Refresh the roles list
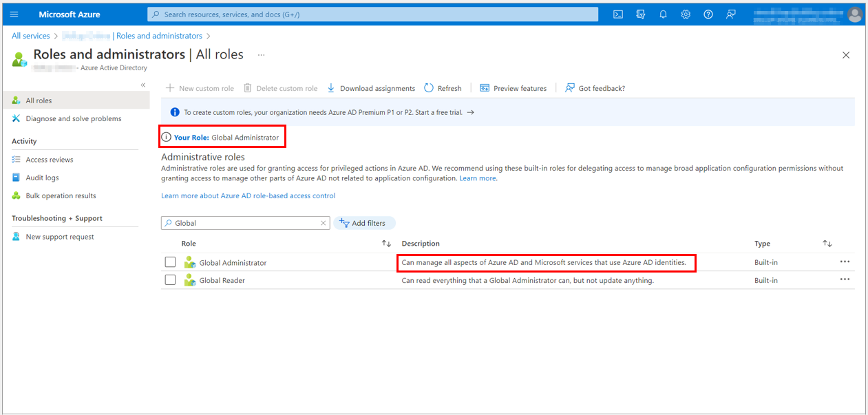Screen dimensions: 868x415 coord(443,88)
